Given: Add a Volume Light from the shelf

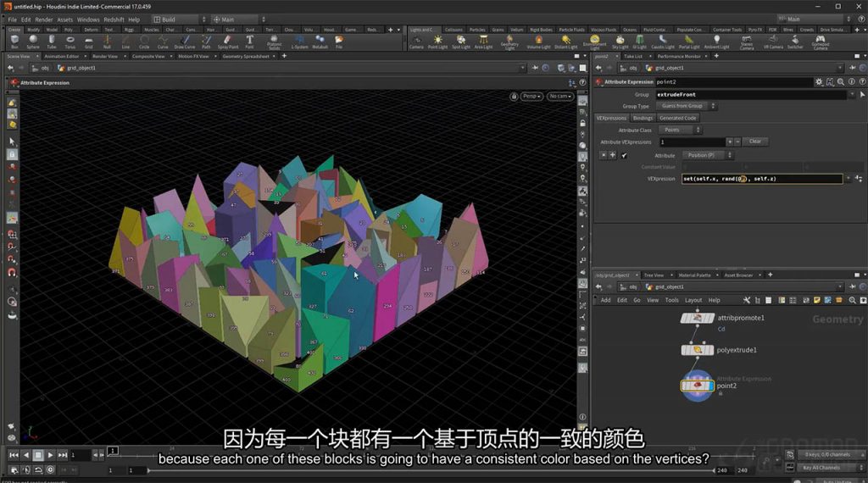Looking at the screenshot, I should tap(538, 42).
